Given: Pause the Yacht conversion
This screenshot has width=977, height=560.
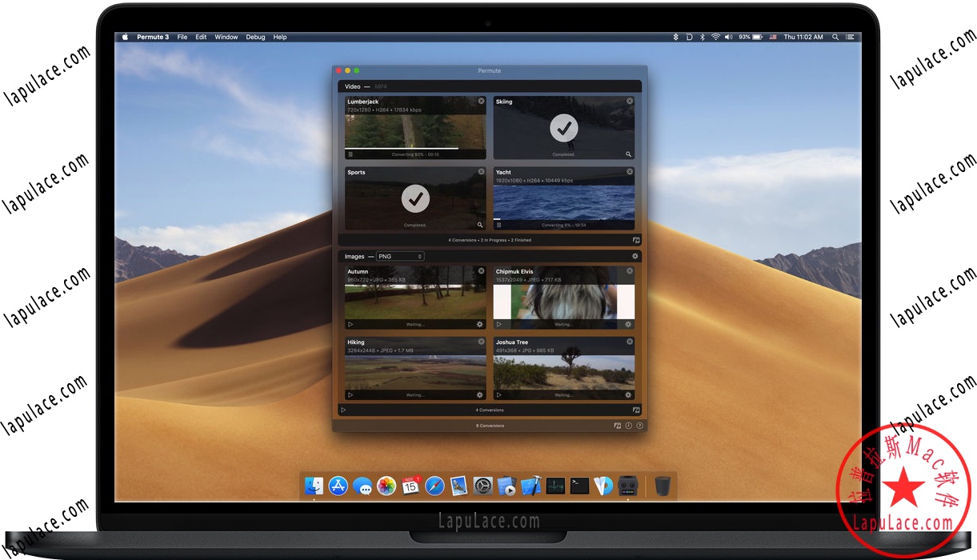Looking at the screenshot, I should click(498, 225).
